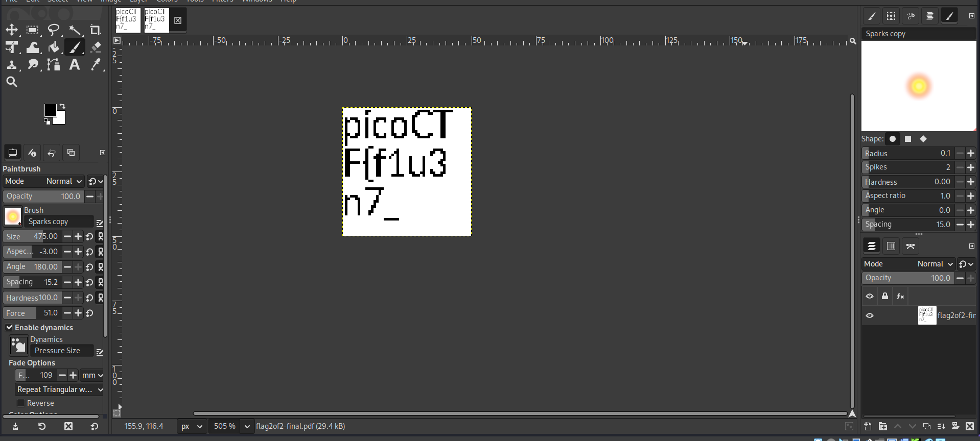This screenshot has height=441, width=980.
Task: Select the Clone stamp tool
Action: 12,65
